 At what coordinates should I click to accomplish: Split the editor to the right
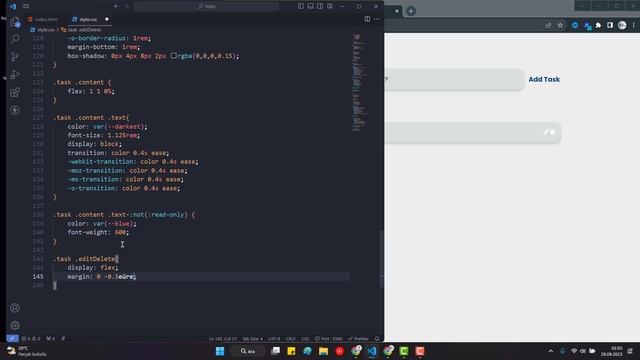click(x=367, y=19)
